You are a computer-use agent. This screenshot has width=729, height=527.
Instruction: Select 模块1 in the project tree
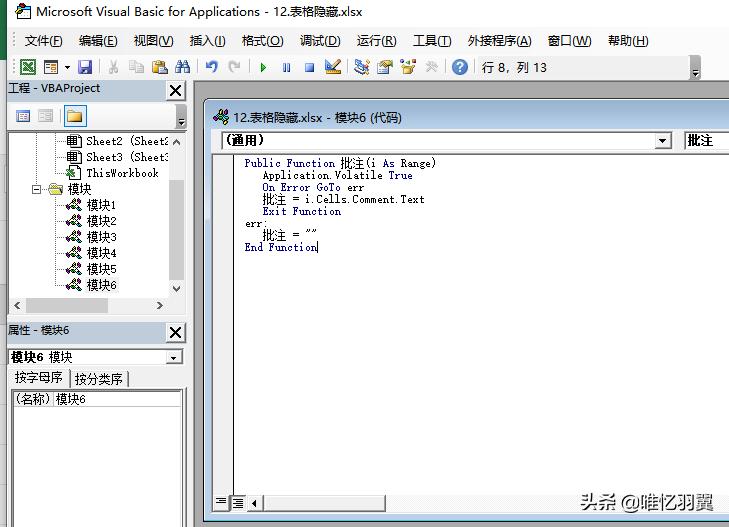92,205
